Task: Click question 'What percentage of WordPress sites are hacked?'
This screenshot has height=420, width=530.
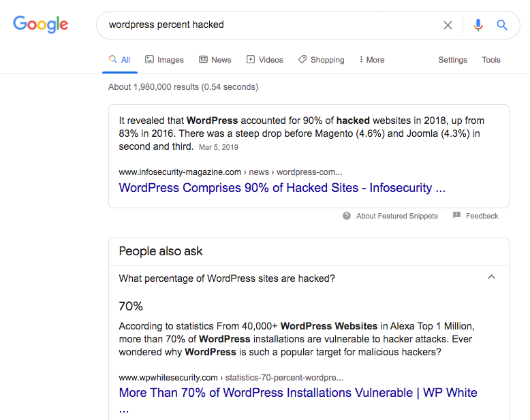Action: coord(227,278)
